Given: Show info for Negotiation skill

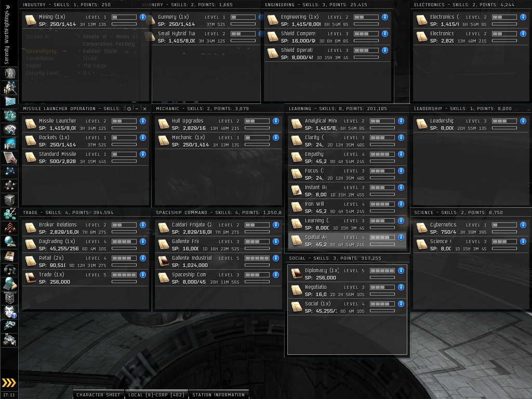Looking at the screenshot, I should point(401,287).
